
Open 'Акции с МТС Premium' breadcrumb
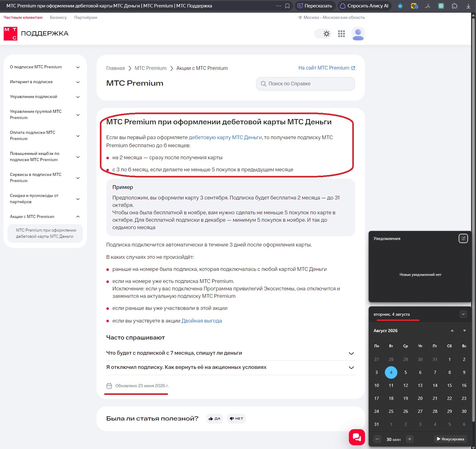[x=202, y=68]
